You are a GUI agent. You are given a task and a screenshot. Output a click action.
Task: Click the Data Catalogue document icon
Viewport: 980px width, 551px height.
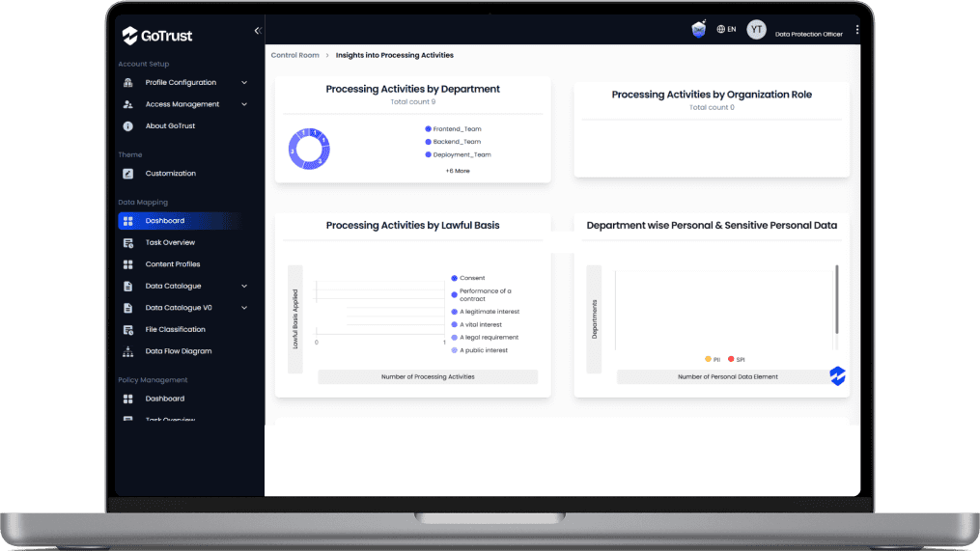128,287
